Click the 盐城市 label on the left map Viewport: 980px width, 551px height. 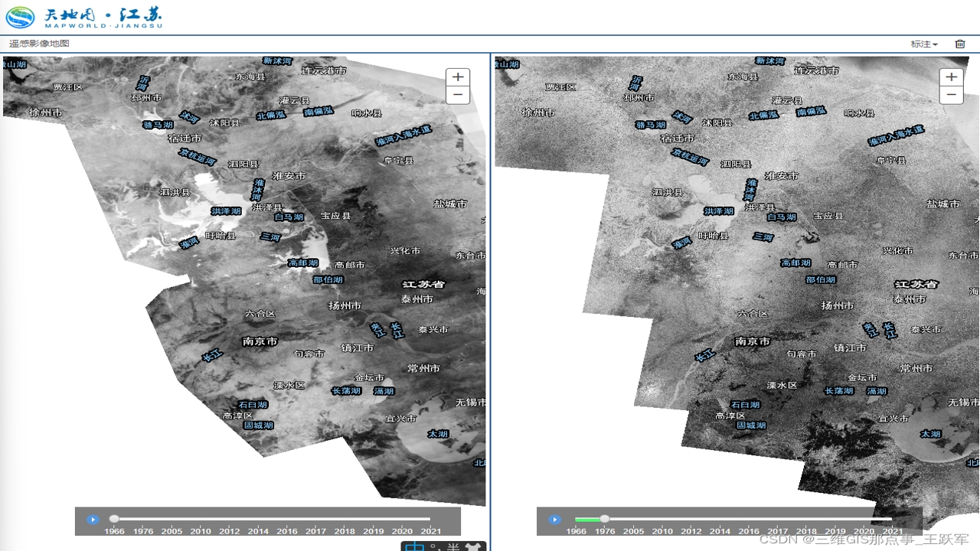point(450,204)
